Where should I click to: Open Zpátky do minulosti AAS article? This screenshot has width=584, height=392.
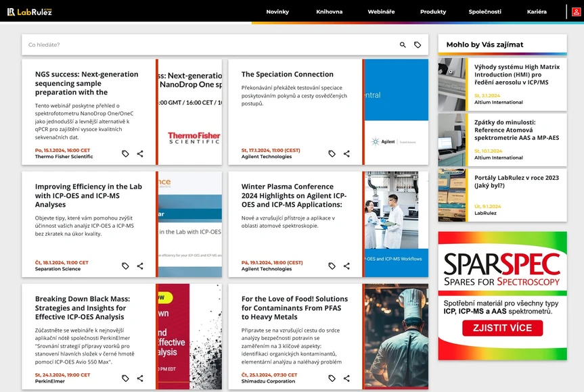[x=517, y=130]
